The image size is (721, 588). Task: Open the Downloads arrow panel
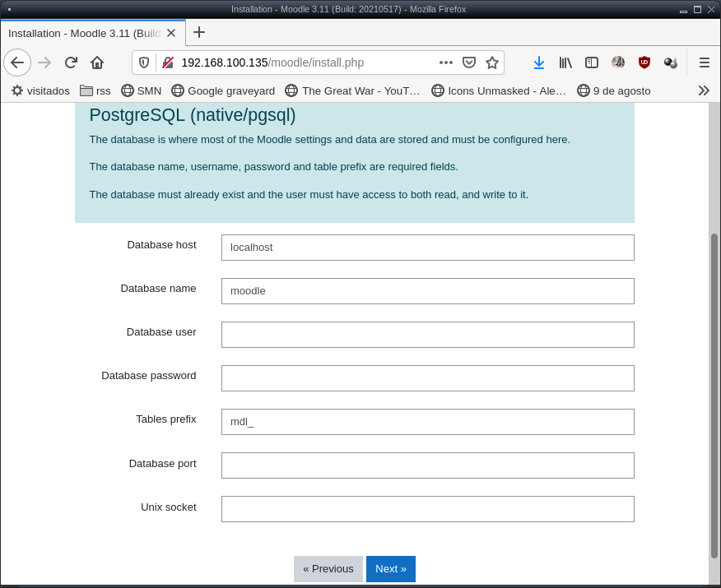(x=539, y=63)
